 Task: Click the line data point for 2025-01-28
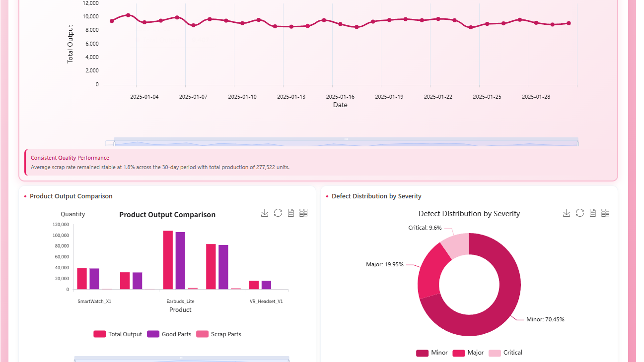536,23
